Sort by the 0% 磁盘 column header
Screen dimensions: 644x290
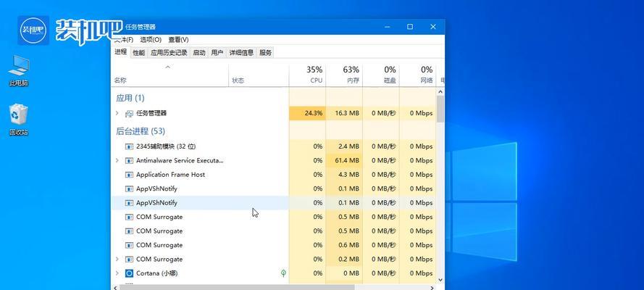tap(381, 75)
